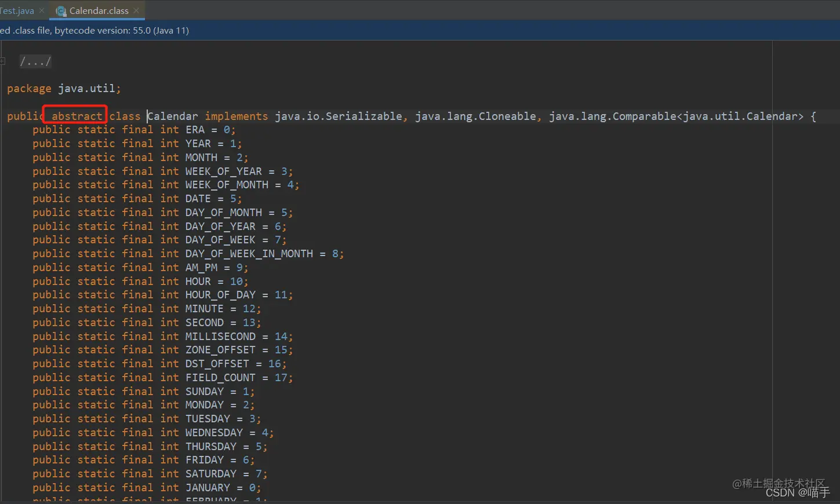Click java.io.Serializable in class declaration
Viewport: 840px width, 504px height.
point(339,116)
